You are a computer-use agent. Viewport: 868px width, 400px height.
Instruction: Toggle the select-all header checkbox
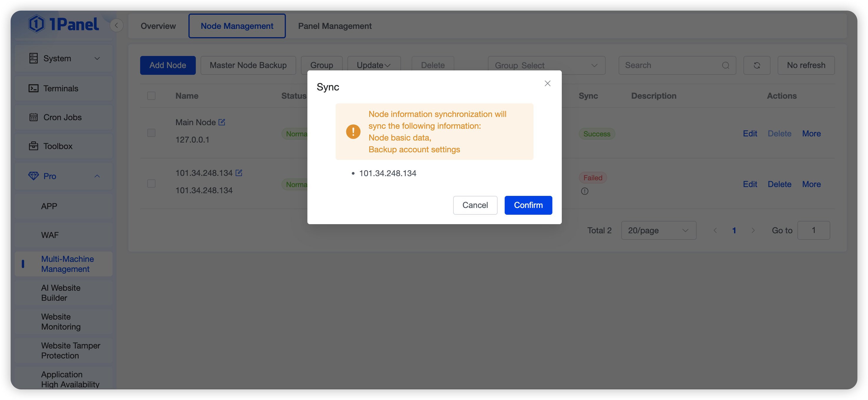point(151,96)
